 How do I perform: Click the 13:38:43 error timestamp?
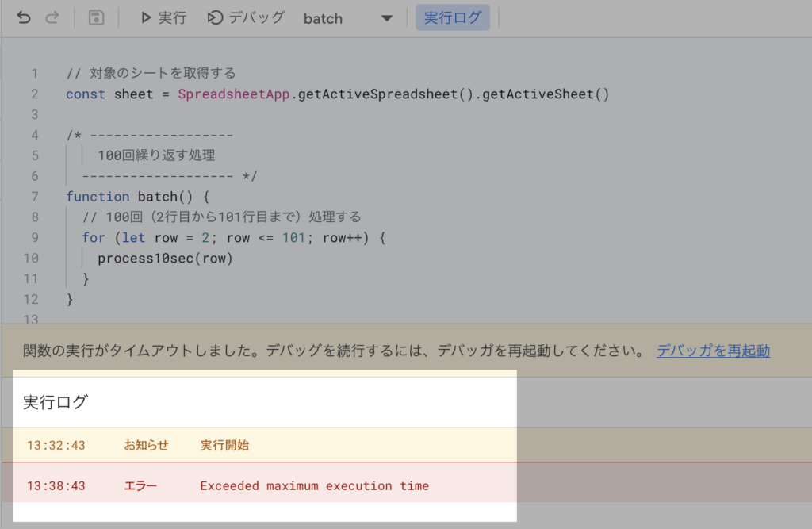click(x=56, y=485)
